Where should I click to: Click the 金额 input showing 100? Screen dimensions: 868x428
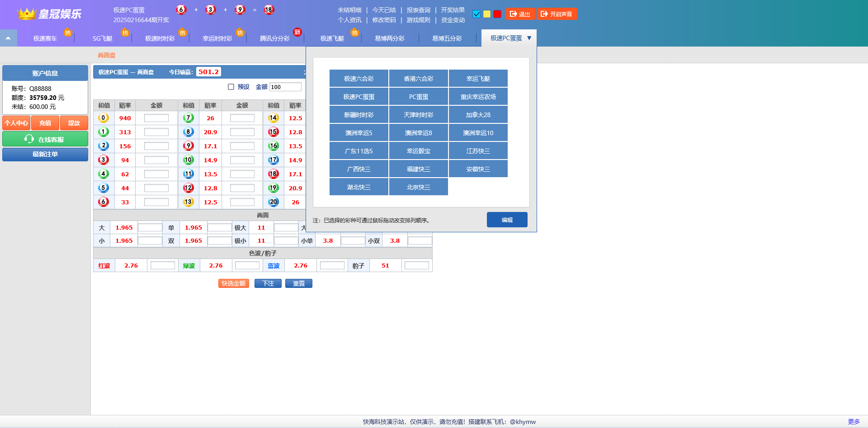pyautogui.click(x=285, y=87)
